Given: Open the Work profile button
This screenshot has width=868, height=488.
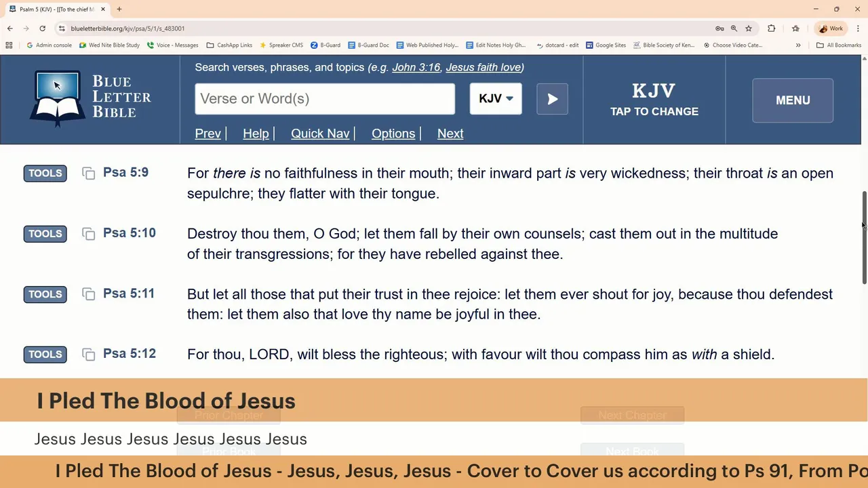Looking at the screenshot, I should 831,28.
